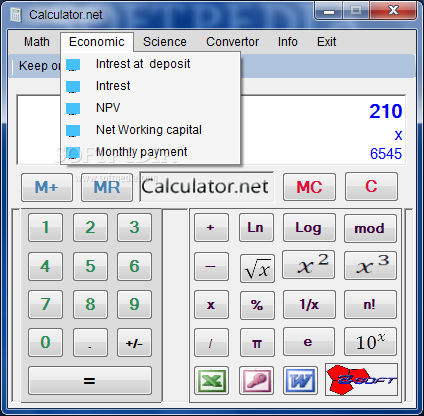Click the divide slash button

click(x=211, y=342)
